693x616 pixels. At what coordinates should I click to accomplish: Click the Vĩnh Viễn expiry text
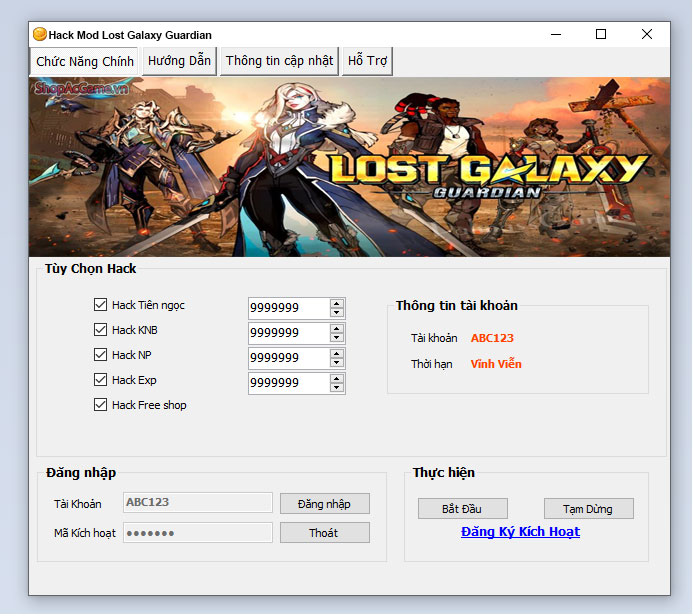496,364
